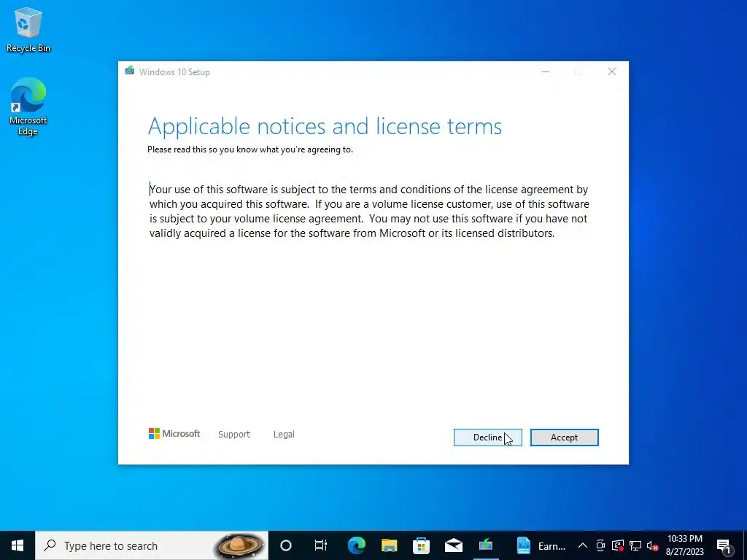
Task: Select the Microsoft Edge desktop shortcut
Action: 28,106
